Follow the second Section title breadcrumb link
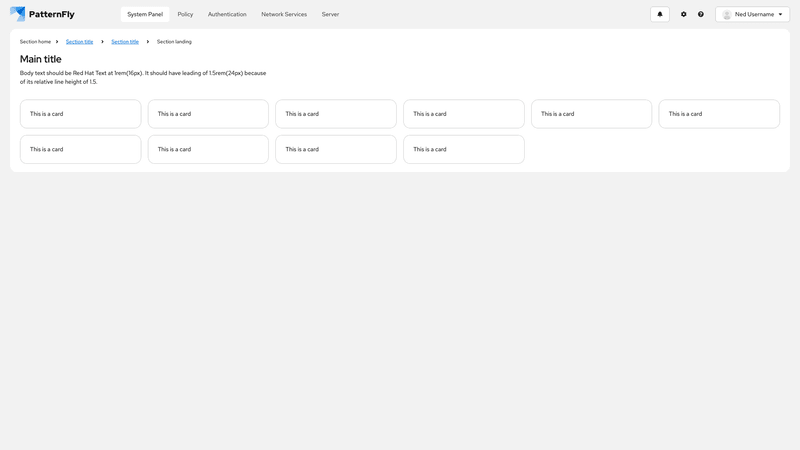Screen dimensions: 800x450 125,42
